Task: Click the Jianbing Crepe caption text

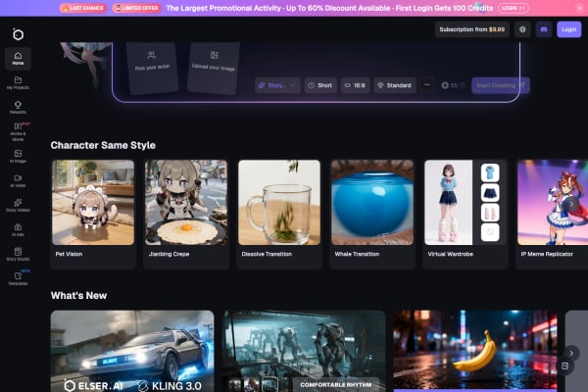Action: (170, 254)
